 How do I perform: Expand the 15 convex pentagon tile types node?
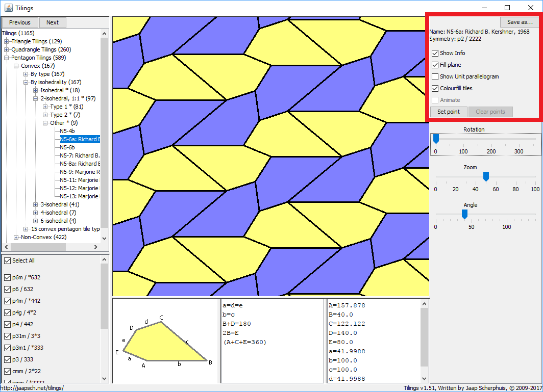26,229
